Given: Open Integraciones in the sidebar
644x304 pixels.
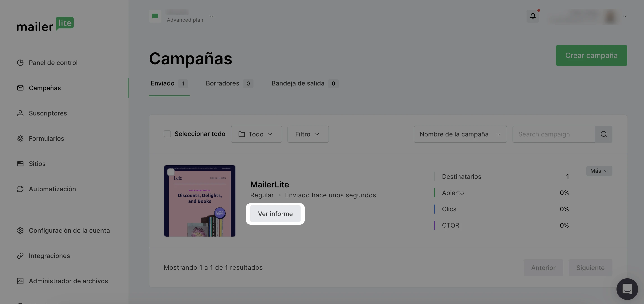Looking at the screenshot, I should 49,256.
